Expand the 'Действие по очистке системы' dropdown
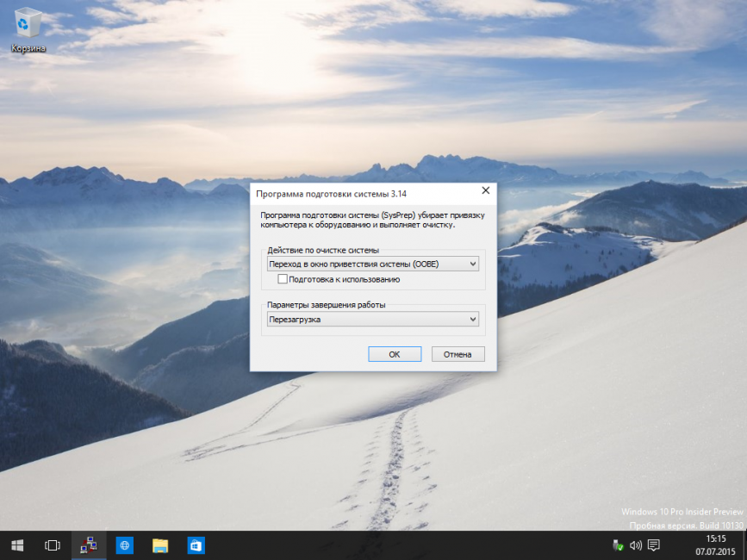Viewport: 747px width, 560px height. pyautogui.click(x=373, y=264)
